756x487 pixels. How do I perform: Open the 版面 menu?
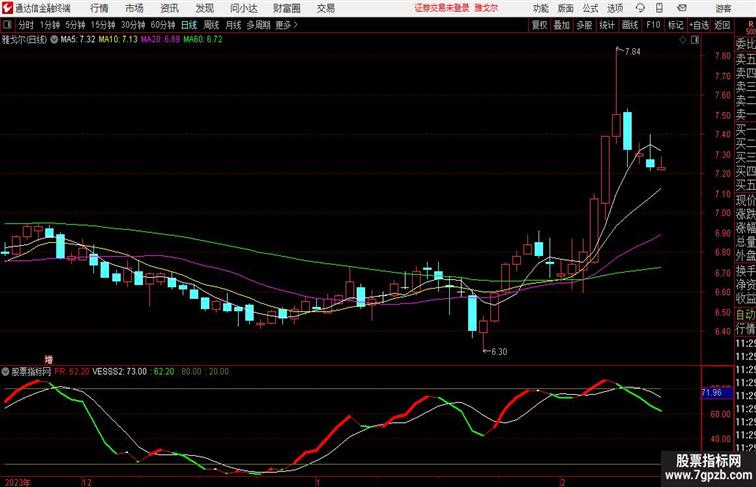tap(566, 8)
